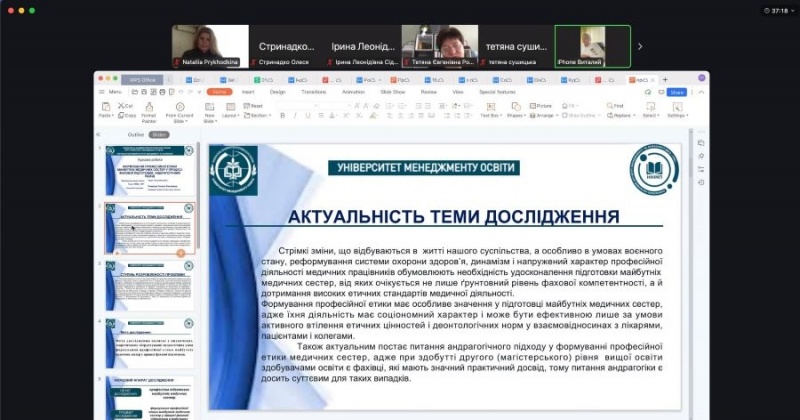Switch to the Insert ribbon tab

[x=247, y=92]
